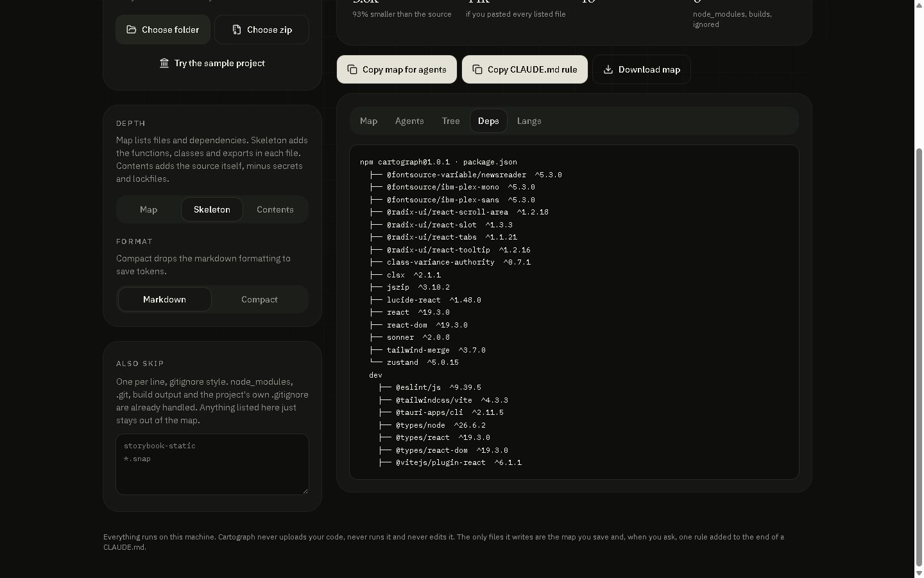The width and height of the screenshot is (924, 578).
Task: Click the DEPTH section heading
Action: tap(131, 123)
